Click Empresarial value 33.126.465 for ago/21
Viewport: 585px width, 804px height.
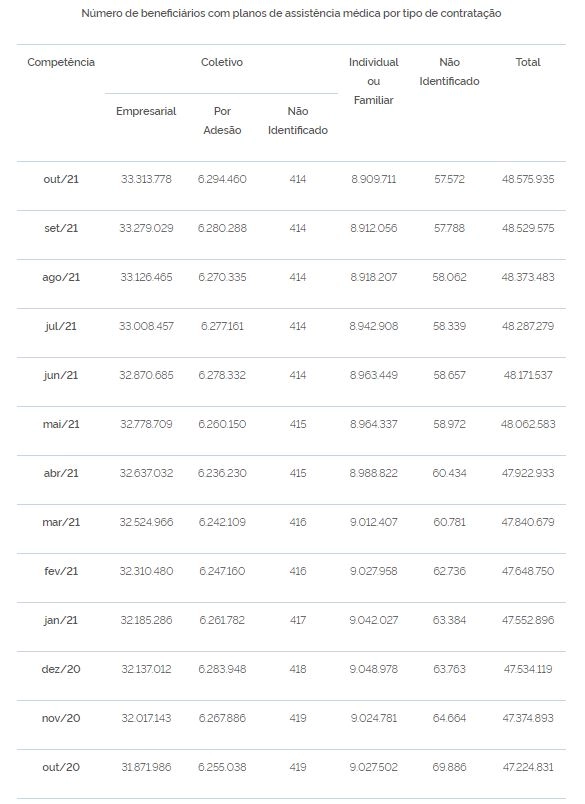coord(146,277)
